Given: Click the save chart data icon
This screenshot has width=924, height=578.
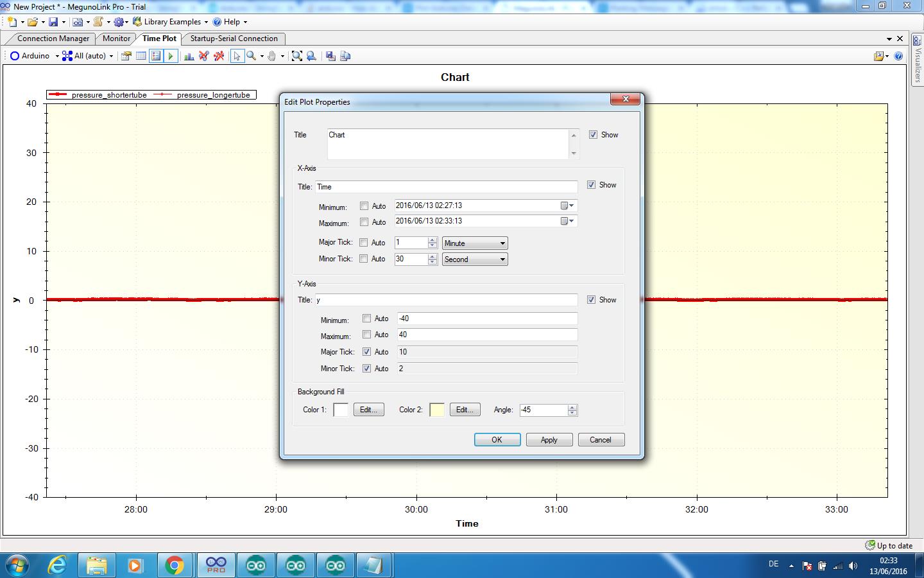Looking at the screenshot, I should pos(330,56).
